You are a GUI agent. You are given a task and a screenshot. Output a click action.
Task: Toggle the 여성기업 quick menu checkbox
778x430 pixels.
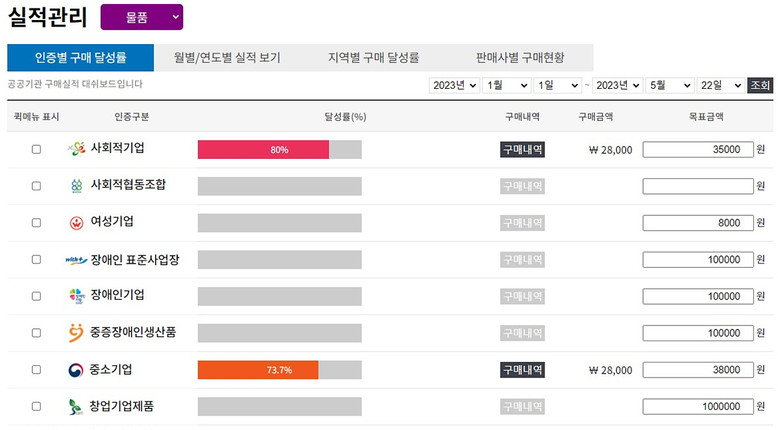pyautogui.click(x=37, y=223)
